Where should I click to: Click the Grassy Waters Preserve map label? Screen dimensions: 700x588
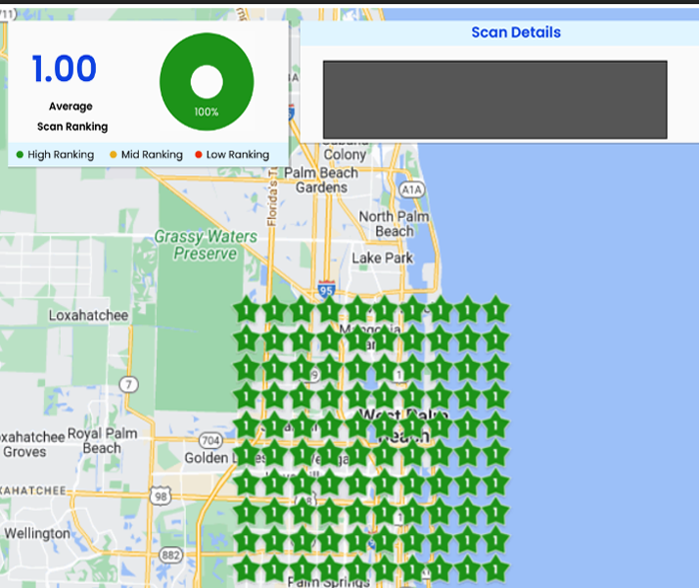click(206, 246)
